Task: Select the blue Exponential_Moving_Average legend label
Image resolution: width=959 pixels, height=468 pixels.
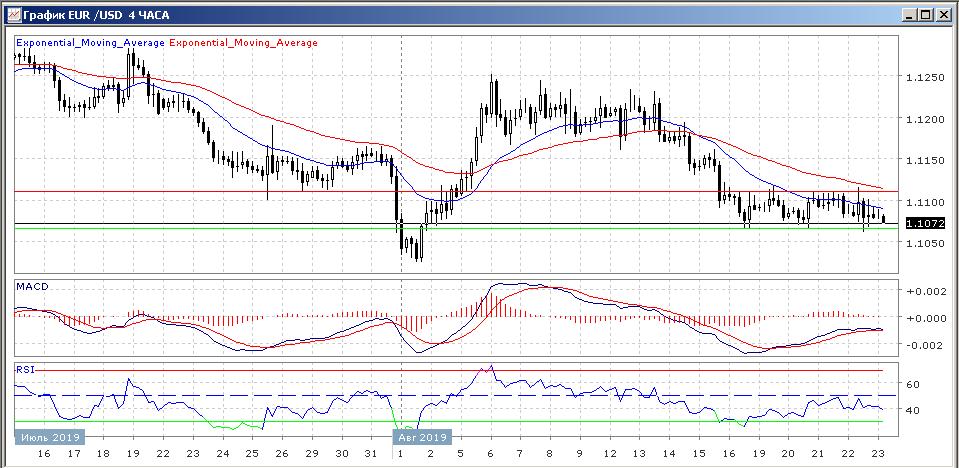Action: (x=91, y=43)
